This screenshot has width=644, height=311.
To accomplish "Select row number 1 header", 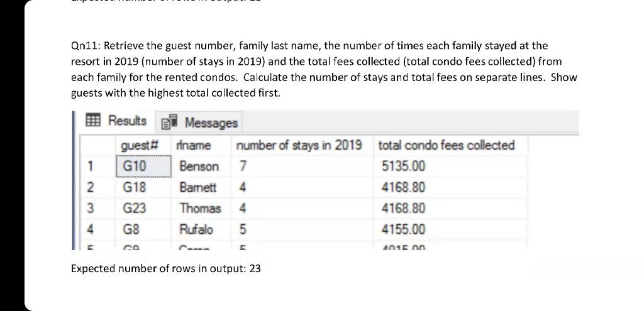I will pyautogui.click(x=97, y=166).
